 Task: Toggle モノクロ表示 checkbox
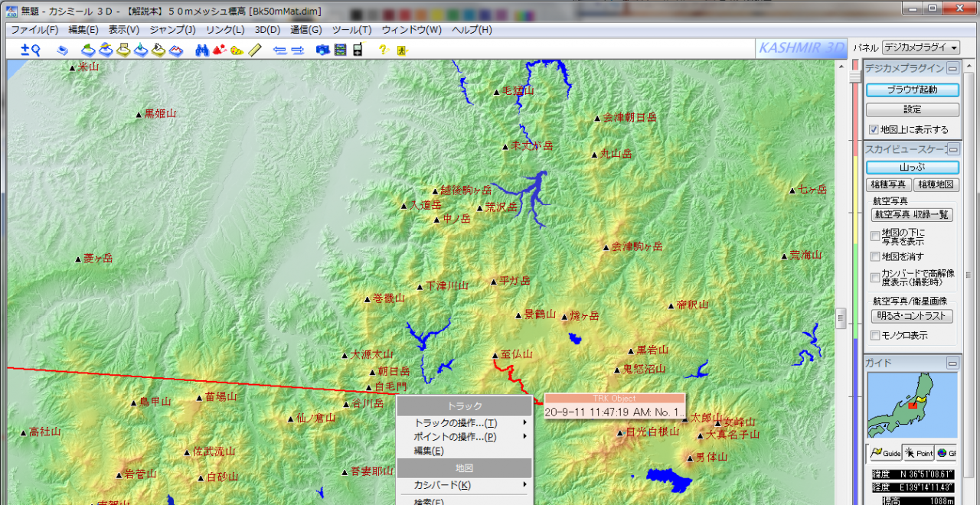(x=875, y=335)
